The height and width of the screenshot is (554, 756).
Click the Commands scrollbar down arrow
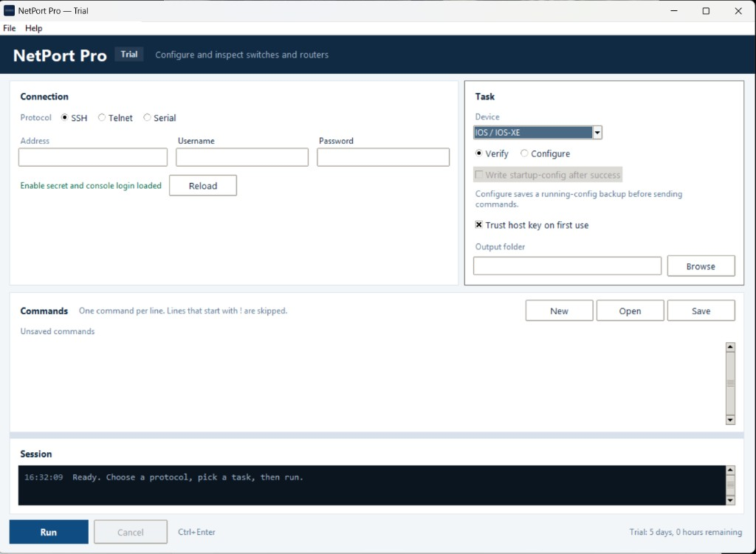click(x=730, y=420)
